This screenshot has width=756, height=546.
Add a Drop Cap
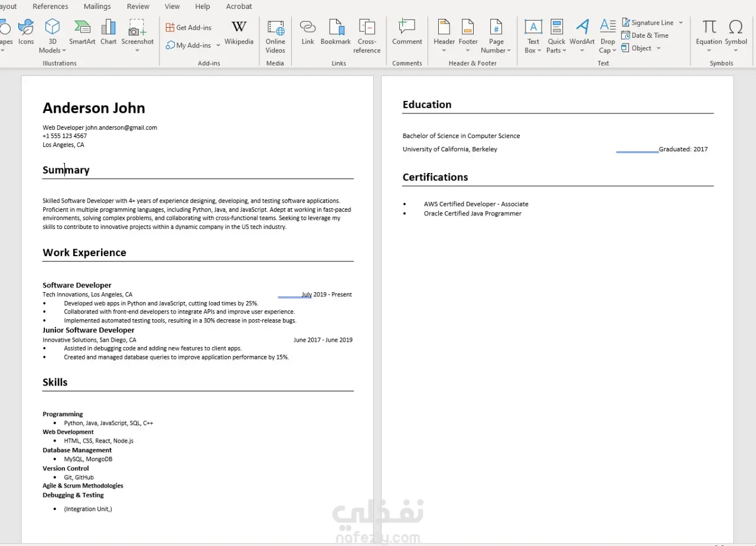coord(608,37)
